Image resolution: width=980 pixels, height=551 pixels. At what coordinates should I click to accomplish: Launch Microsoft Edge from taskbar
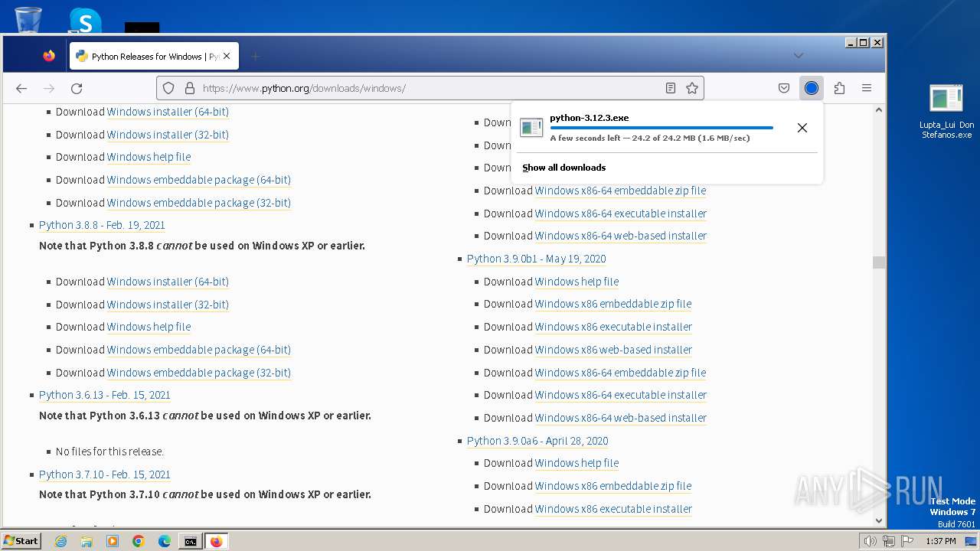(165, 541)
